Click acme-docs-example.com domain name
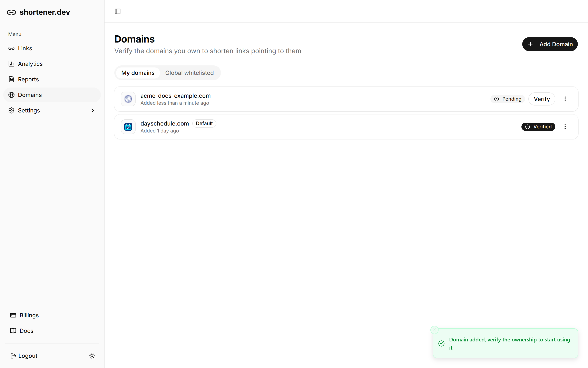588x368 pixels. (x=175, y=96)
